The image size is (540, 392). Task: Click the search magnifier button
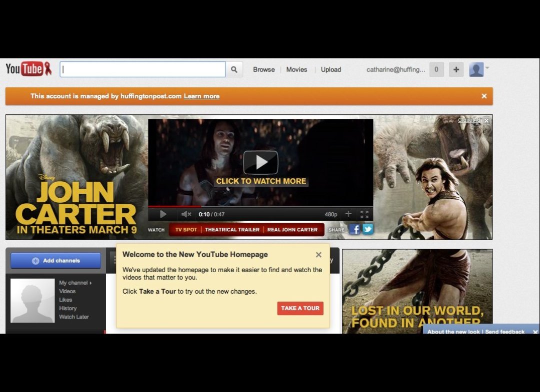234,69
